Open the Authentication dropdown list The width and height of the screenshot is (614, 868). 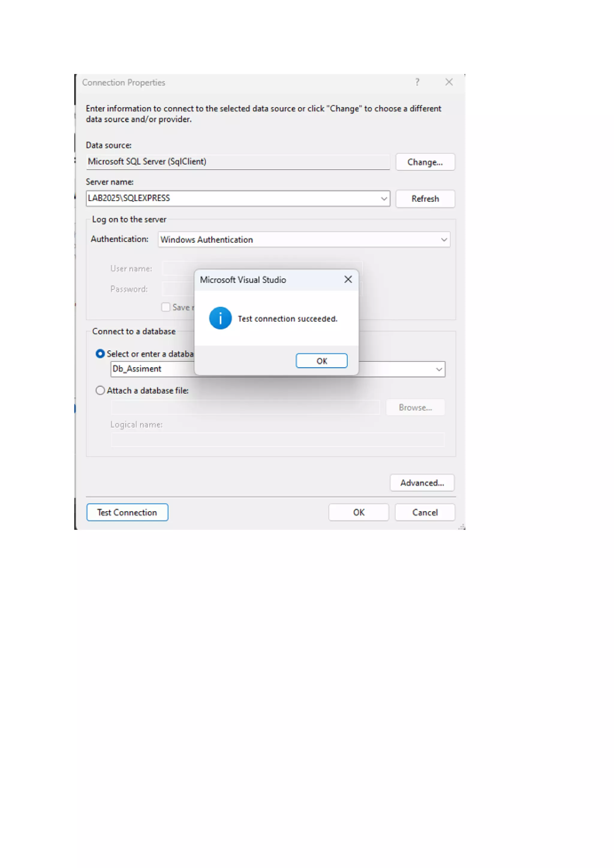444,240
